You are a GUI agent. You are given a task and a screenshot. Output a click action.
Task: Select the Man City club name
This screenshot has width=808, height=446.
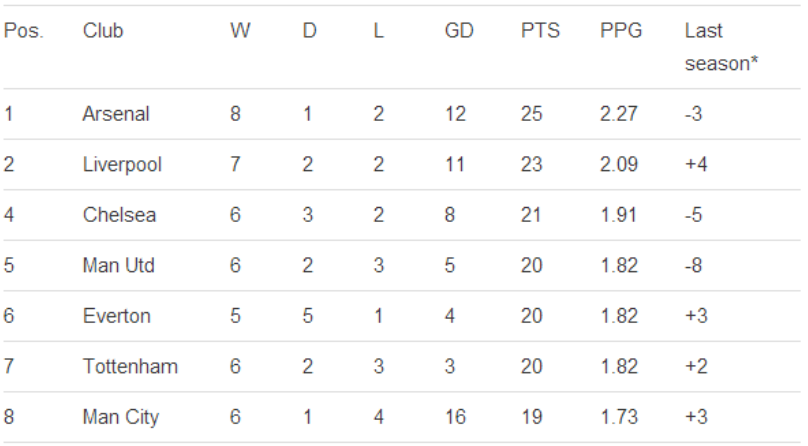coord(121,417)
